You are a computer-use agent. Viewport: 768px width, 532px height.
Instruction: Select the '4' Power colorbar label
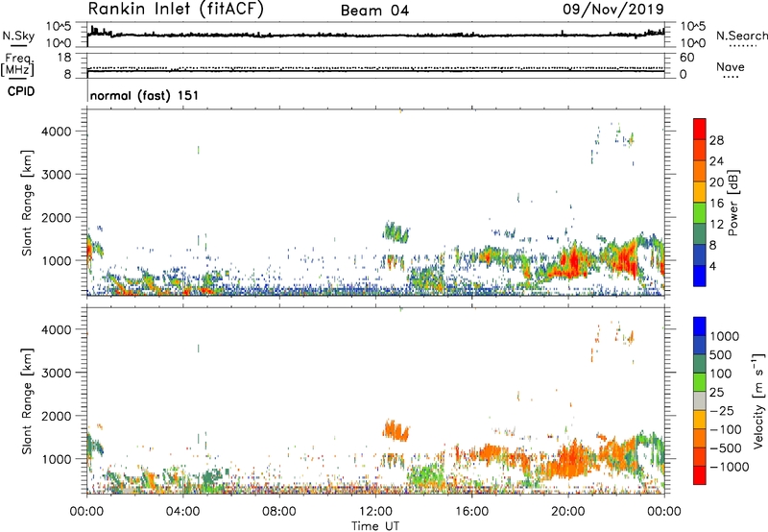[x=713, y=267]
